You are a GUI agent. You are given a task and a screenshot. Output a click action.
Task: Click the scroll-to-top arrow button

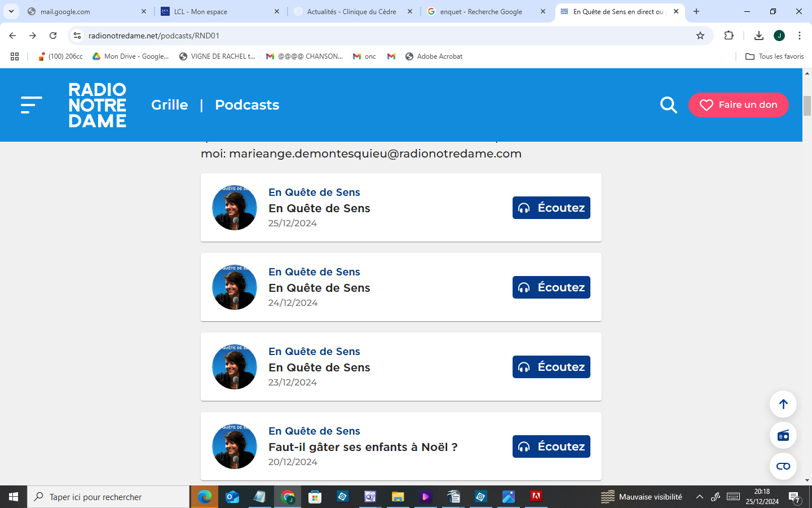(x=783, y=404)
